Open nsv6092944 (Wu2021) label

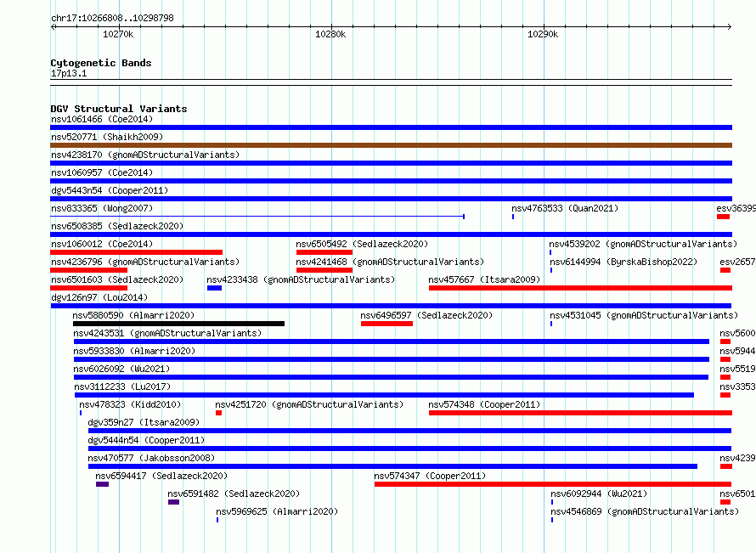[599, 494]
